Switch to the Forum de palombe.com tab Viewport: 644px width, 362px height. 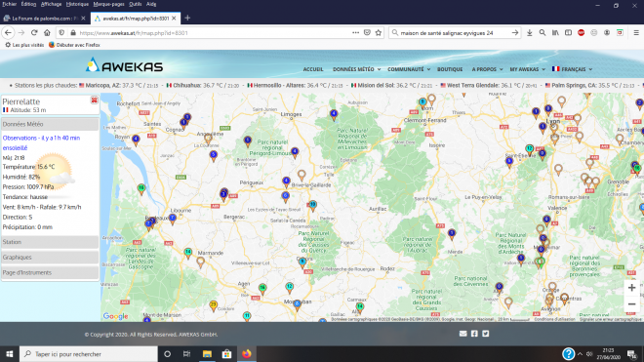point(44,19)
